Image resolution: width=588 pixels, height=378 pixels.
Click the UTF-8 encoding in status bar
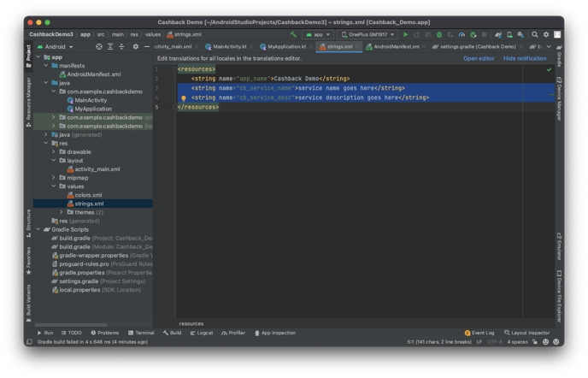pyautogui.click(x=497, y=342)
